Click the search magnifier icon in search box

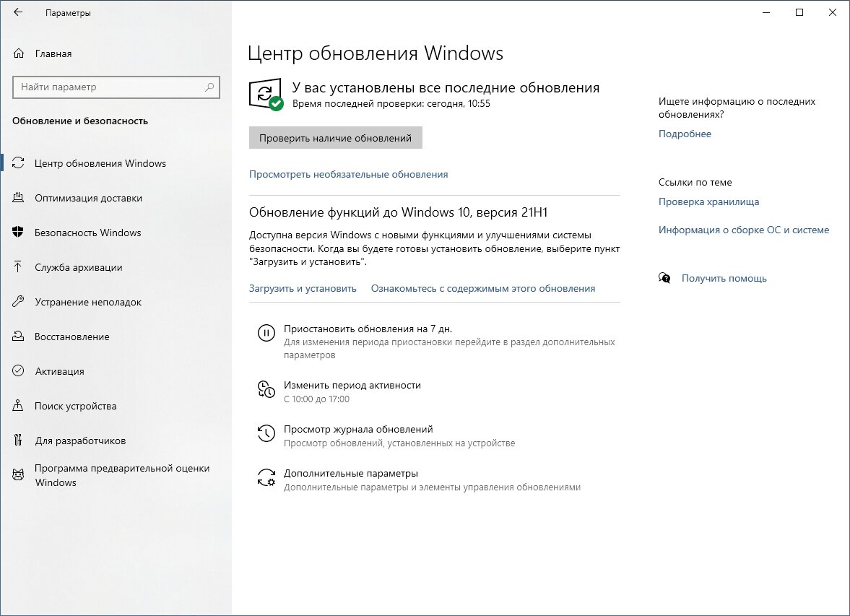tap(209, 87)
